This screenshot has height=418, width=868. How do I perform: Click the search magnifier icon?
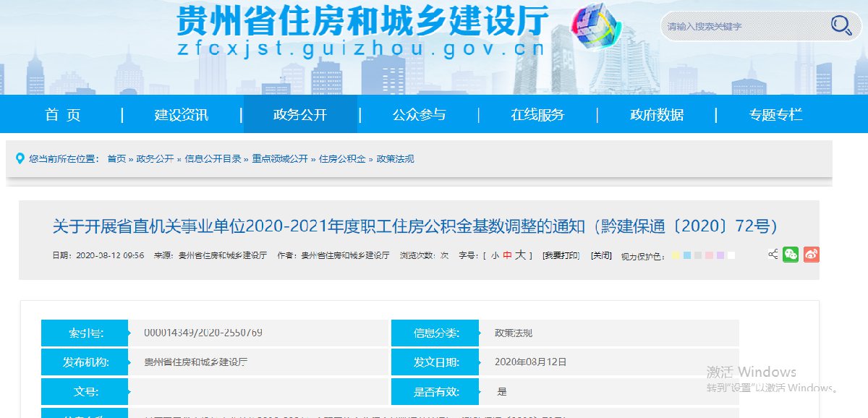coord(841,26)
